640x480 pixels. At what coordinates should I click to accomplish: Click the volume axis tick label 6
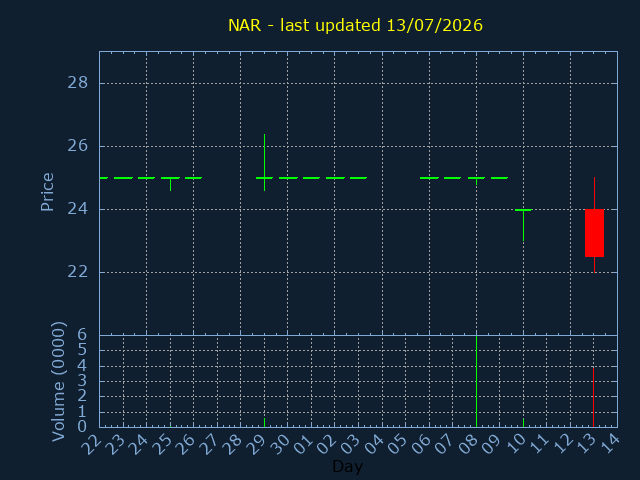tap(82, 335)
